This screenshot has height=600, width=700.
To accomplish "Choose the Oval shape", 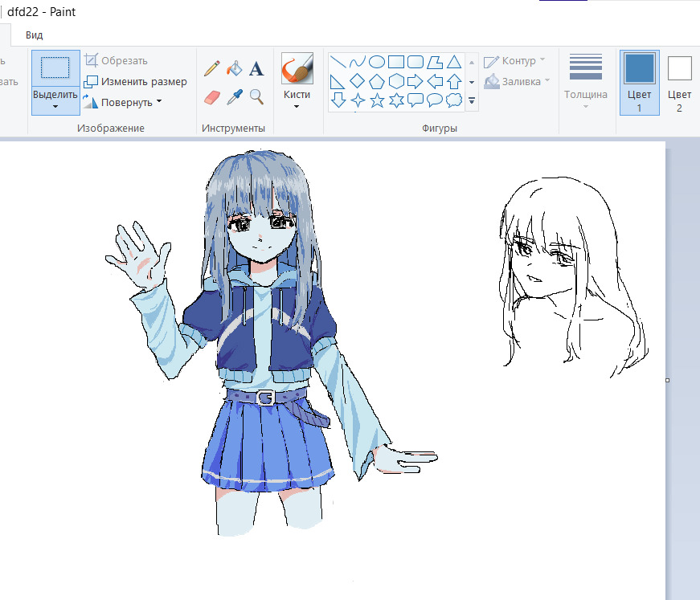I will (x=377, y=62).
